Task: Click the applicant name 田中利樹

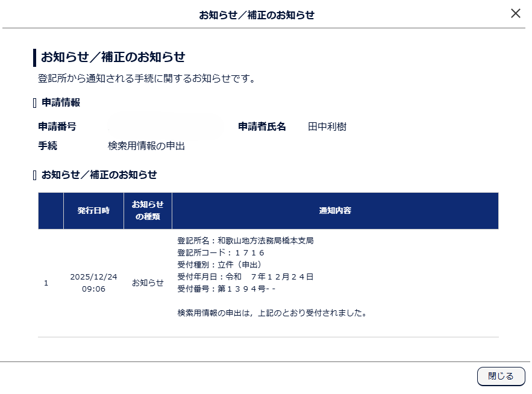Action: [x=327, y=127]
